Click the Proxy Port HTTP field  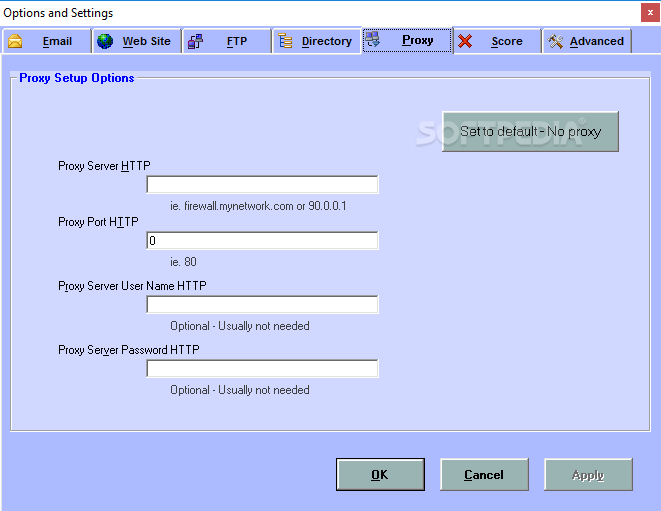click(262, 240)
